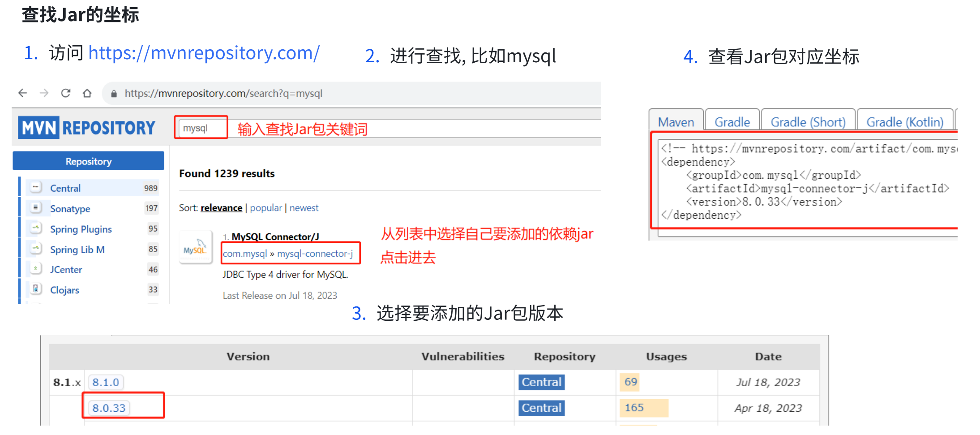Click the Central repository row icon
Screen dimensions: 980x435
click(36, 187)
